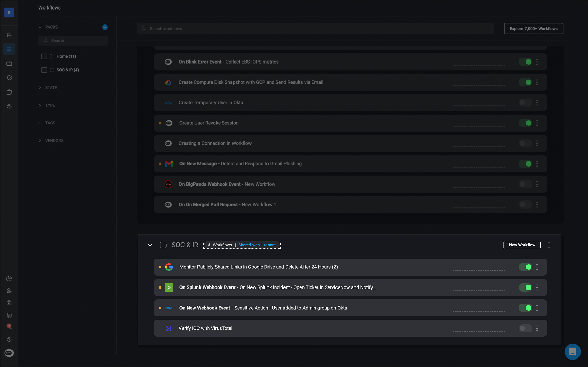Open options menu for Create Compute Disk Snapshot
The height and width of the screenshot is (367, 588).
tap(537, 82)
